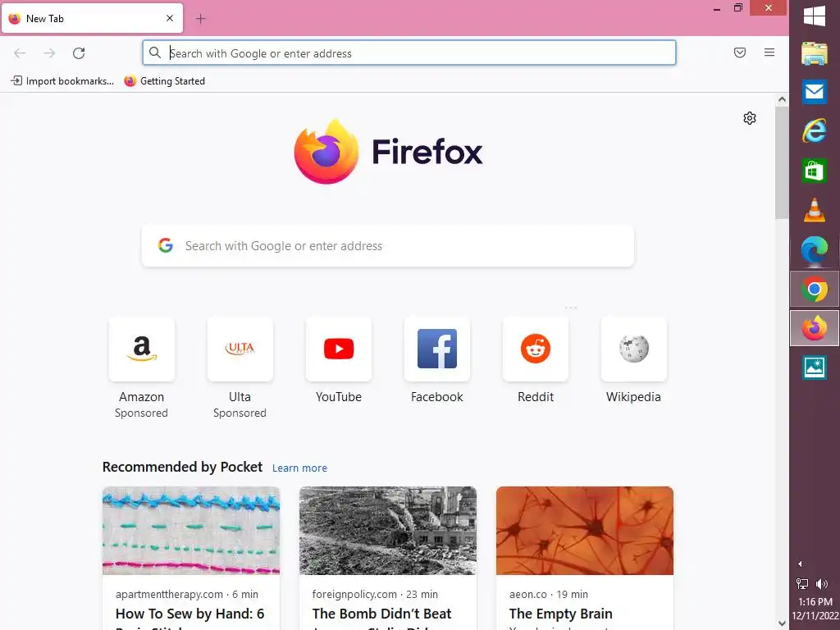Click the page scrollbar up arrow
Screen dimensions: 840x630
point(782,99)
